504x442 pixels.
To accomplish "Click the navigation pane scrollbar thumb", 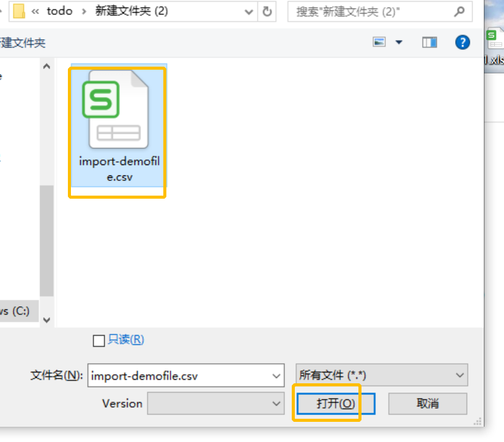I will pos(46,241).
